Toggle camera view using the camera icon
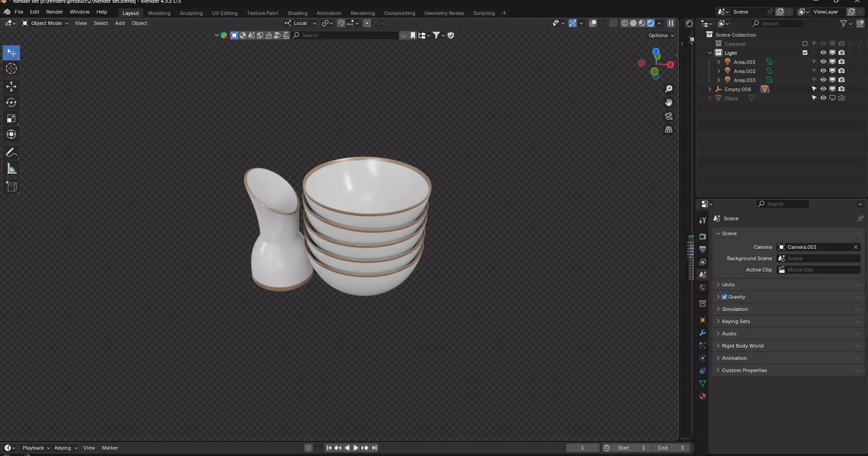Image resolution: width=868 pixels, height=456 pixels. click(669, 116)
